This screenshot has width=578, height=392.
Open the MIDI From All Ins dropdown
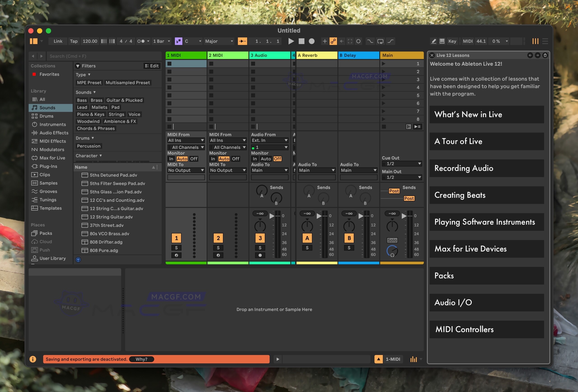click(x=186, y=140)
